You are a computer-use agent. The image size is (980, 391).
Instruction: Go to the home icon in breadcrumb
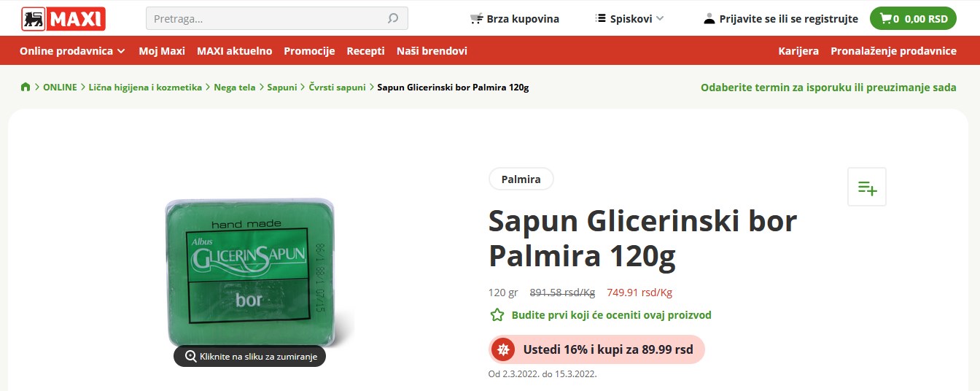[26, 87]
